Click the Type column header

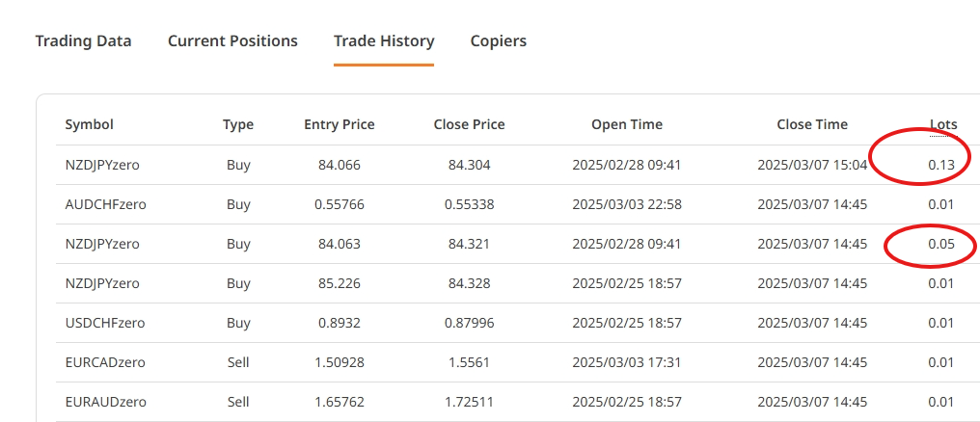coord(238,124)
